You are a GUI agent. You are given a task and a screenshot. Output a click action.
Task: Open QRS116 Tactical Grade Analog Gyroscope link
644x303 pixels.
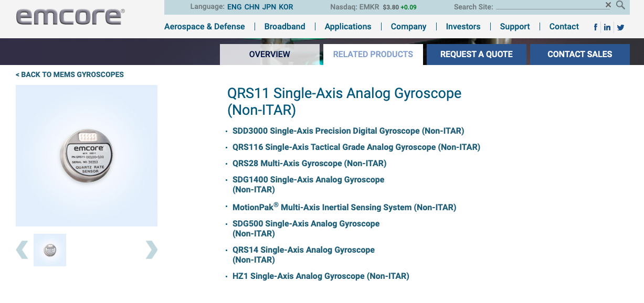[x=356, y=147]
